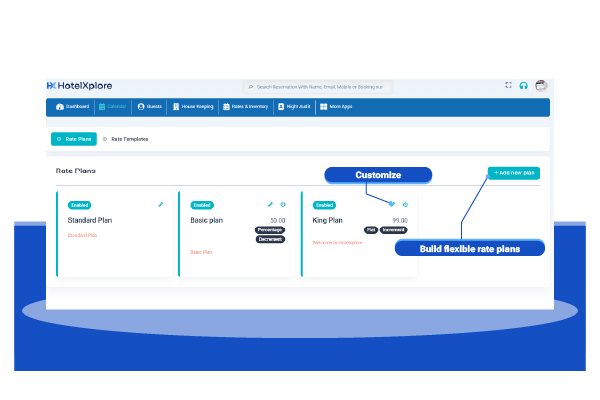
Task: Click the Add new plan button
Action: pos(514,173)
